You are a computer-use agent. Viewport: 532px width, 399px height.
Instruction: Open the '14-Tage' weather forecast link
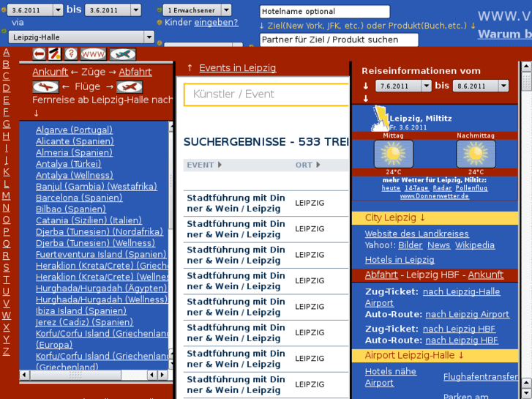[416, 188]
